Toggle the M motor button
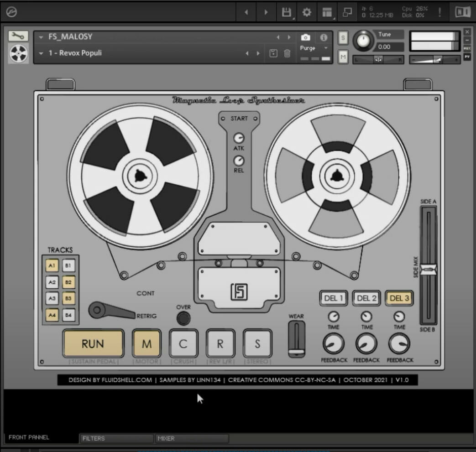This screenshot has width=476, height=452. pos(146,344)
